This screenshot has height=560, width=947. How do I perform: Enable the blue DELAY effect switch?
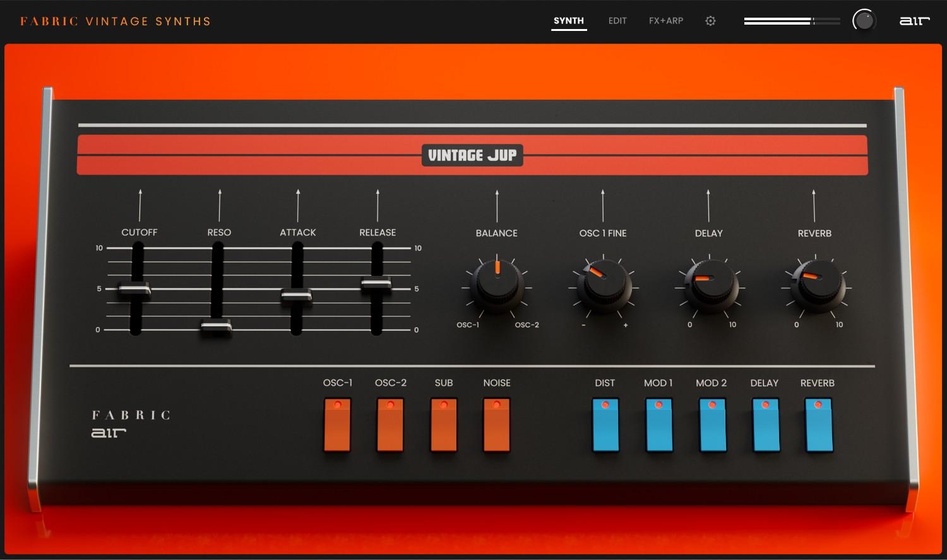pos(765,424)
